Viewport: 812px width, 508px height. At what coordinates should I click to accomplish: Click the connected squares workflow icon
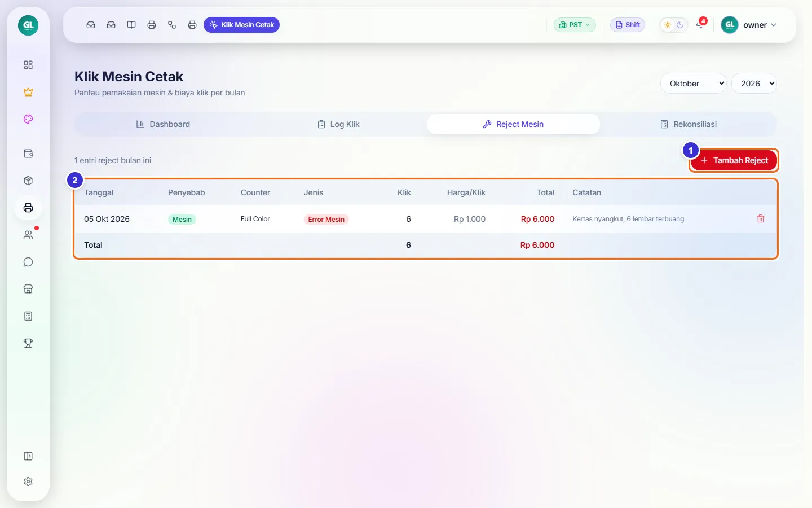click(x=172, y=25)
